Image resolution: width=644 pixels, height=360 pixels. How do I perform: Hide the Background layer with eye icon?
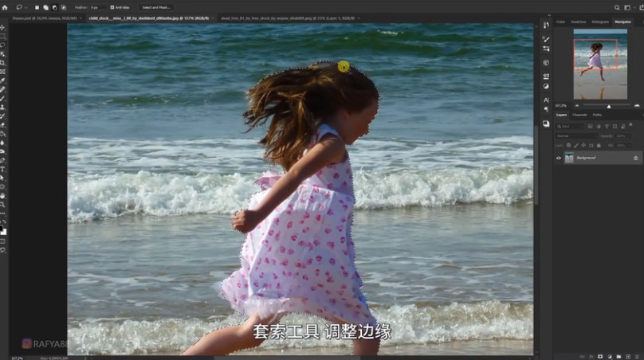558,158
